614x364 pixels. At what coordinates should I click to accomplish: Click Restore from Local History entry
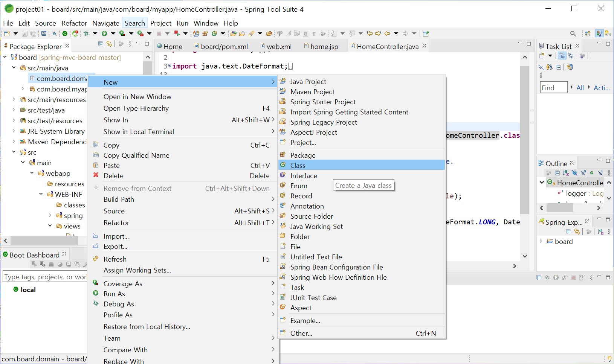[x=183, y=326]
